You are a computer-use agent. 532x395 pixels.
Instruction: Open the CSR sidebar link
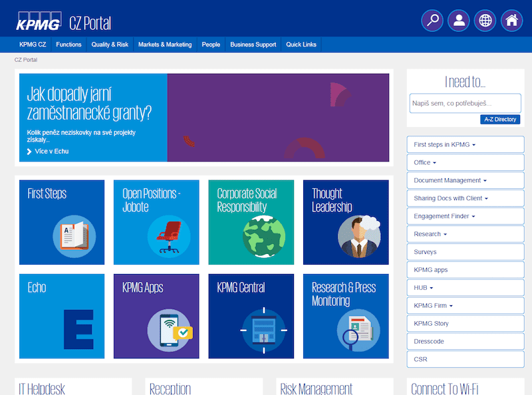click(465, 359)
